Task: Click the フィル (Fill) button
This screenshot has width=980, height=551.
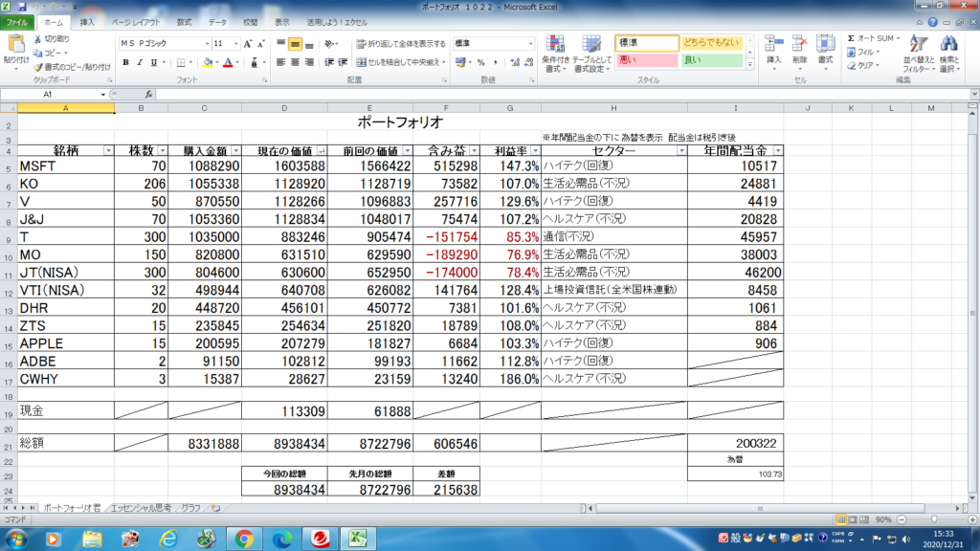Action: [864, 52]
